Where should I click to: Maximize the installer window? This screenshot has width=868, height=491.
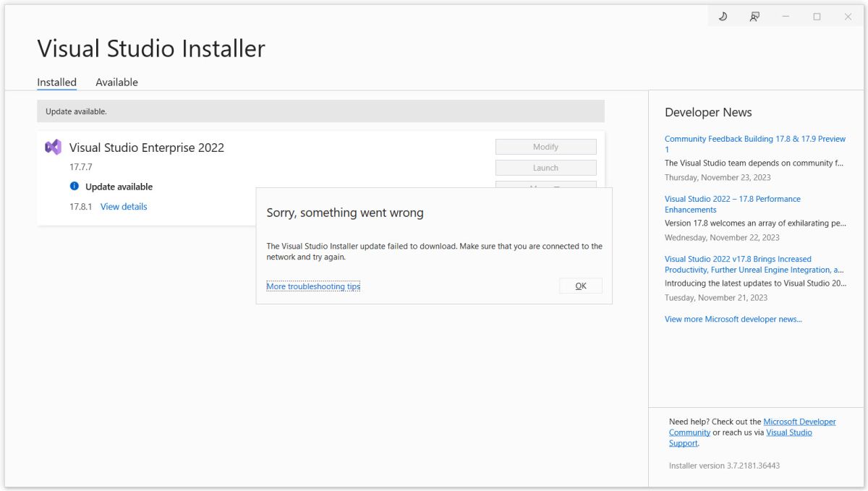click(x=817, y=17)
